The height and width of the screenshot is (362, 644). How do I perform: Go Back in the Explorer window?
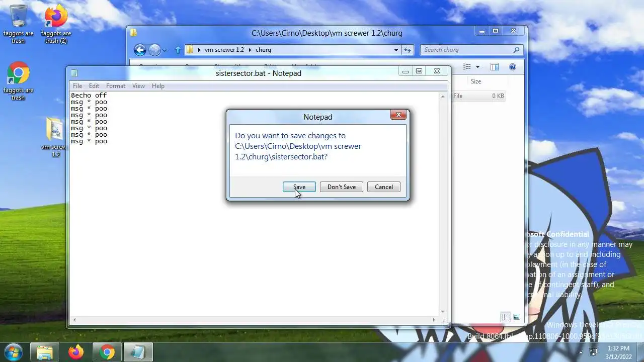point(140,50)
